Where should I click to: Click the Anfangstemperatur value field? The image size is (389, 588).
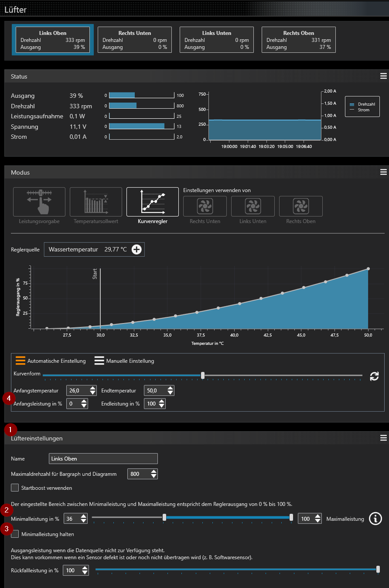click(77, 391)
